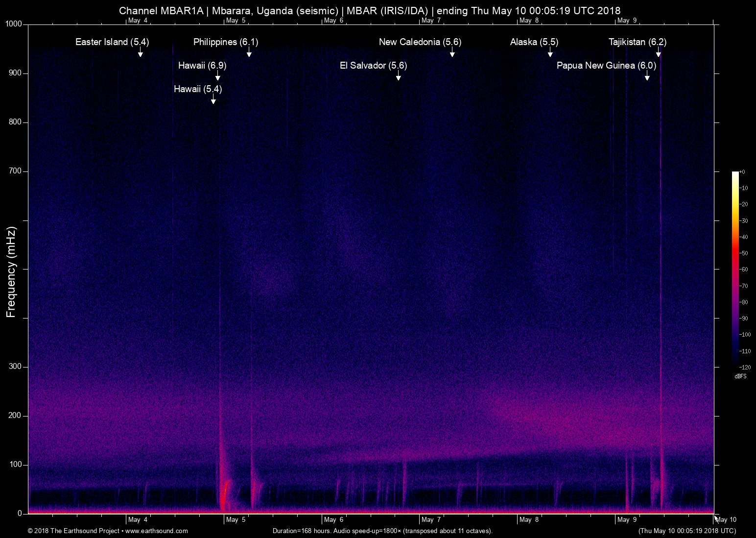Click the Frequency (mHz) axis label
Viewport: 756px width, 538px height.
coord(11,272)
